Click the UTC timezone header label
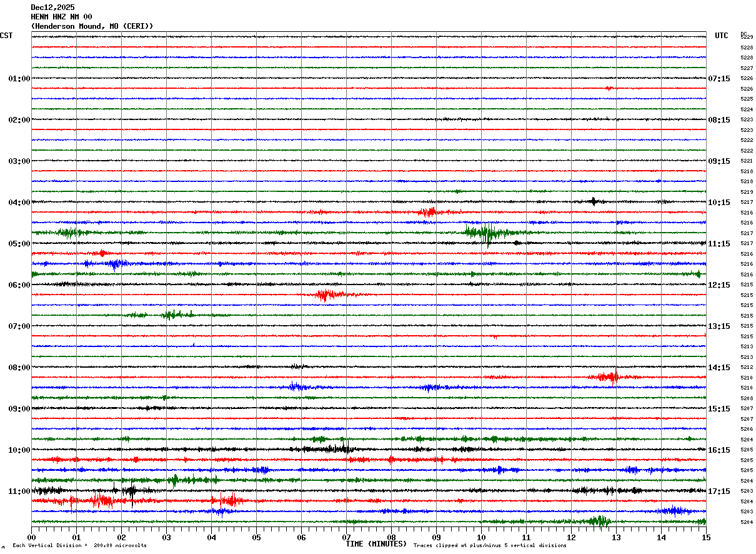Screen dimensions: 756x554 722,36
